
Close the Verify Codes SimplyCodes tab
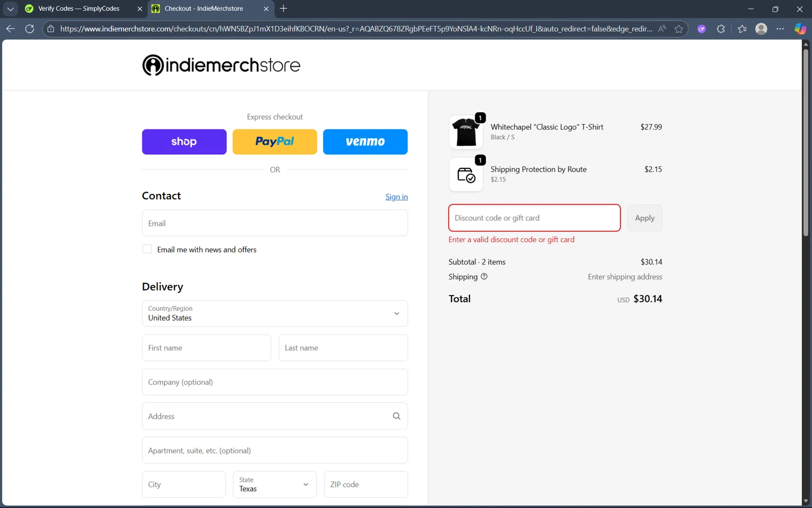point(140,9)
